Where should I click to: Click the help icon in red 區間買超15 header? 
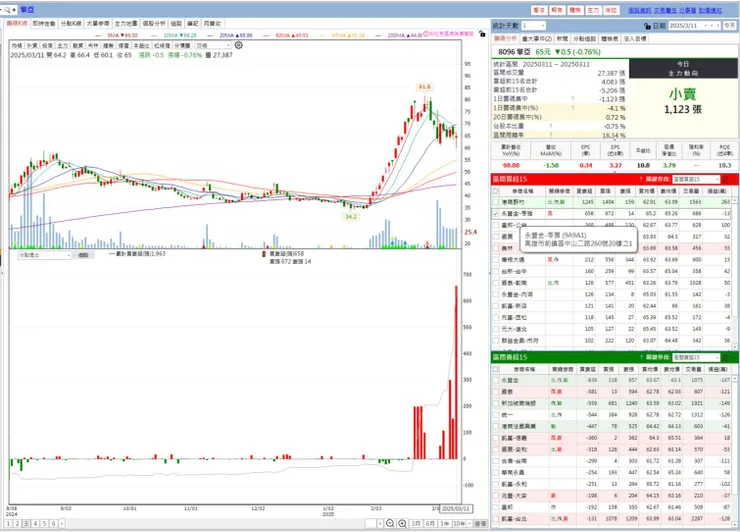pyautogui.click(x=641, y=179)
